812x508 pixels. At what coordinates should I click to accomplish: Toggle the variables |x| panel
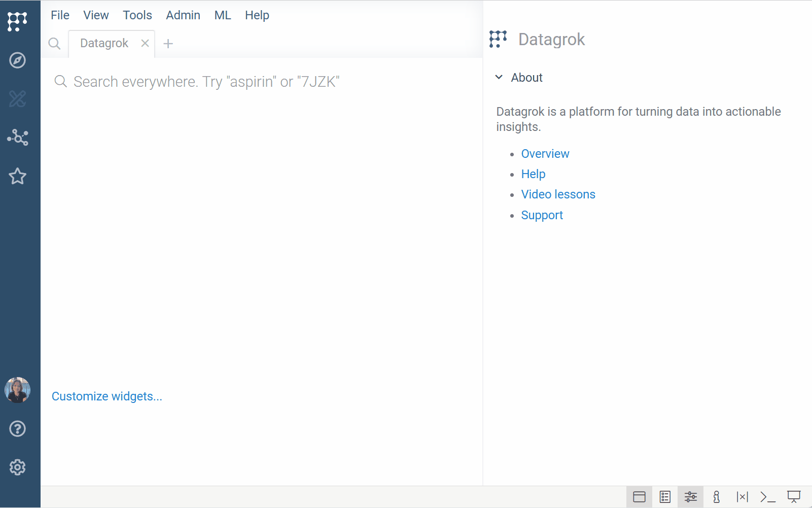[742, 497]
